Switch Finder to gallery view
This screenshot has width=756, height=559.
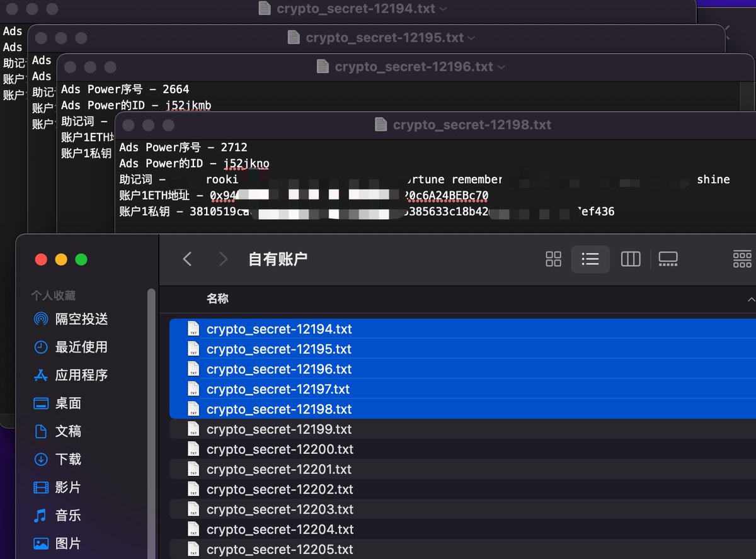click(x=668, y=259)
